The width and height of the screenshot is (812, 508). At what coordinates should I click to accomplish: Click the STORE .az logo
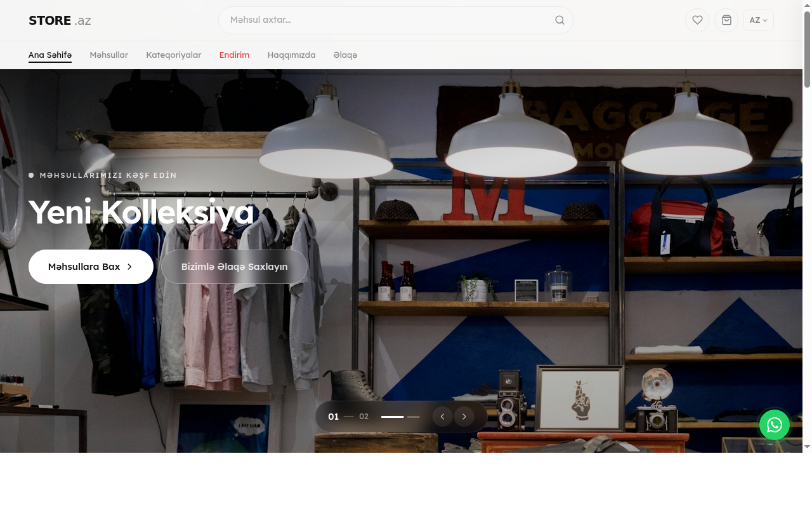(60, 20)
